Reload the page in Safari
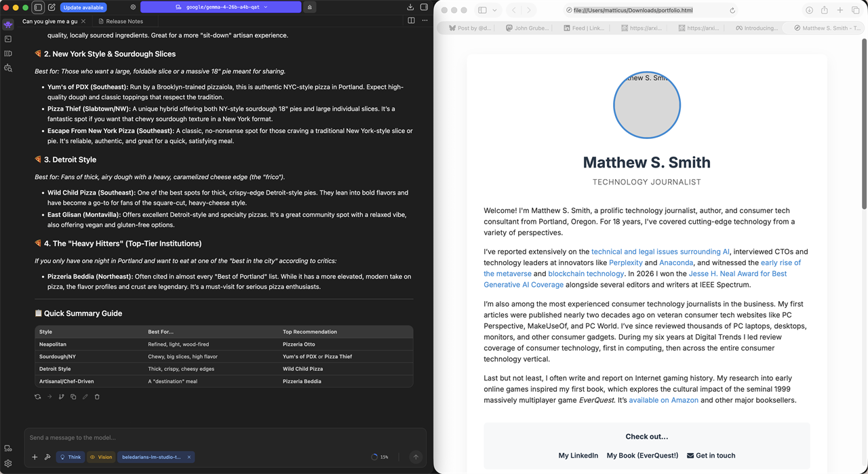The image size is (868, 474). [732, 10]
